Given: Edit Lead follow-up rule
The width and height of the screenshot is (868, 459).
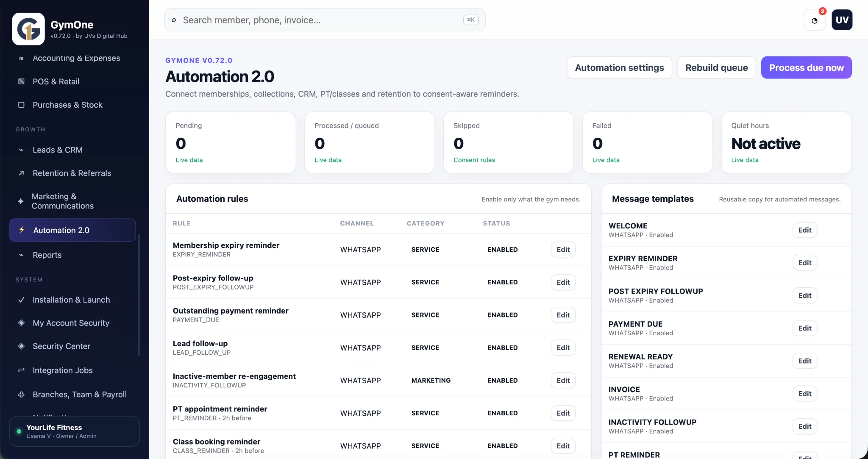Looking at the screenshot, I should (x=563, y=348).
